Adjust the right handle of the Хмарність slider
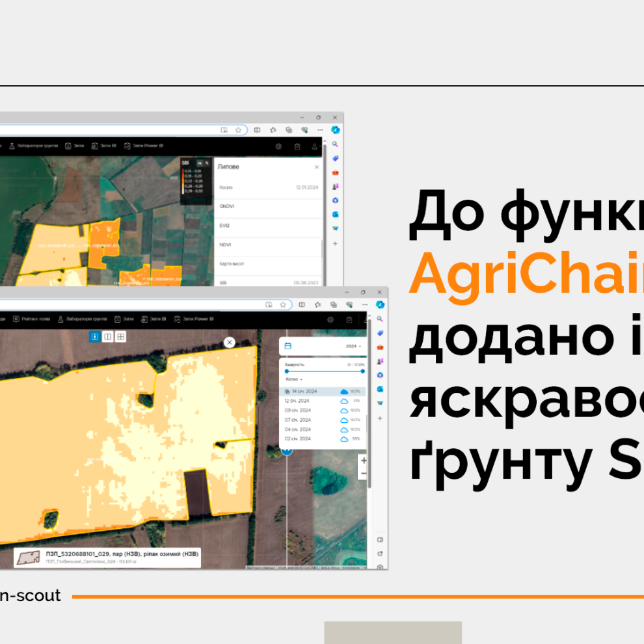Screen dimensions: 644x644 click(363, 371)
